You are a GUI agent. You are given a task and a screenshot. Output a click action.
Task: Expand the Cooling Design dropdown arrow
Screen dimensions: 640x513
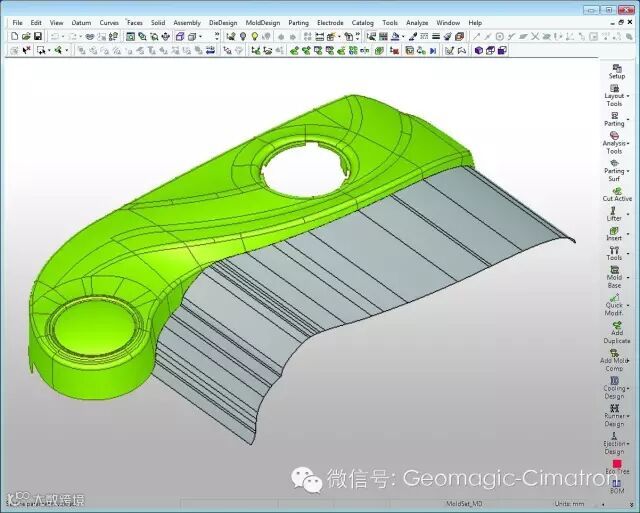[x=628, y=389]
